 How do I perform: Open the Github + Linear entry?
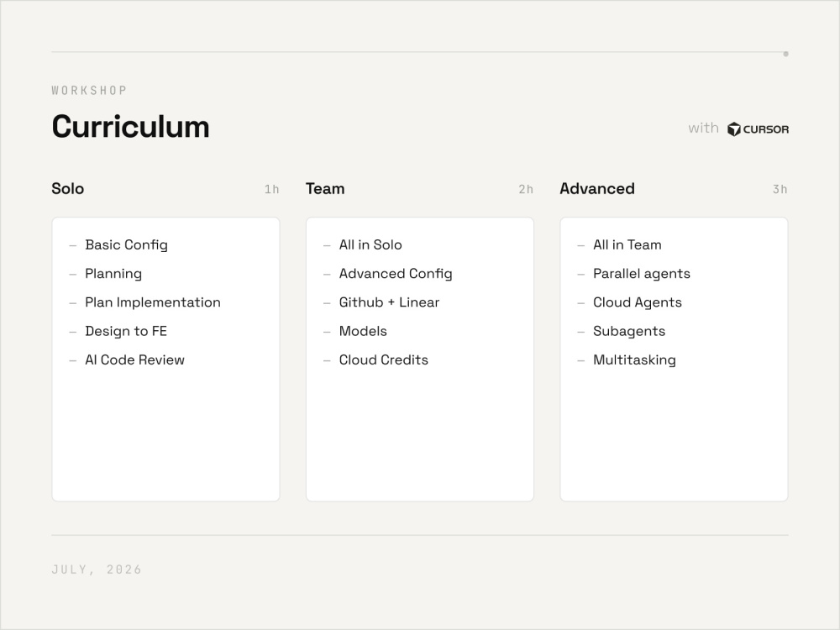click(389, 302)
